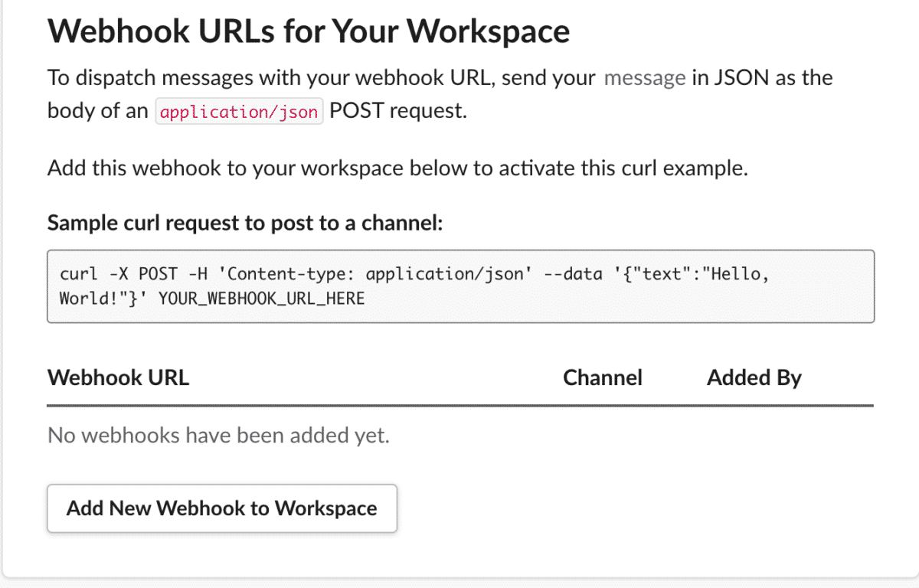Click the dark bar at the bottom edge

pos(459,584)
